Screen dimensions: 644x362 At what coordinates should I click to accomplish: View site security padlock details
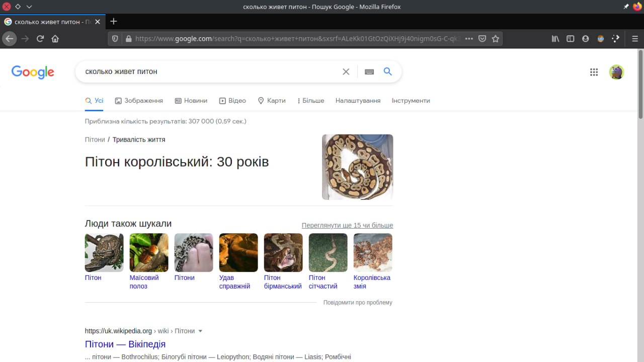click(128, 39)
